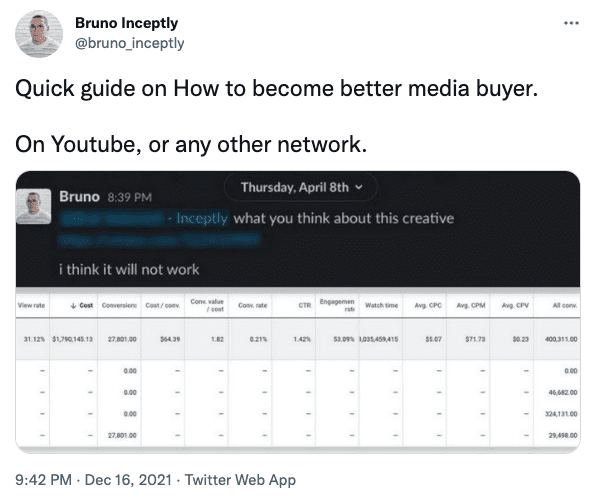Click the Cost / conv. column header
The height and width of the screenshot is (504, 596).
point(163,306)
